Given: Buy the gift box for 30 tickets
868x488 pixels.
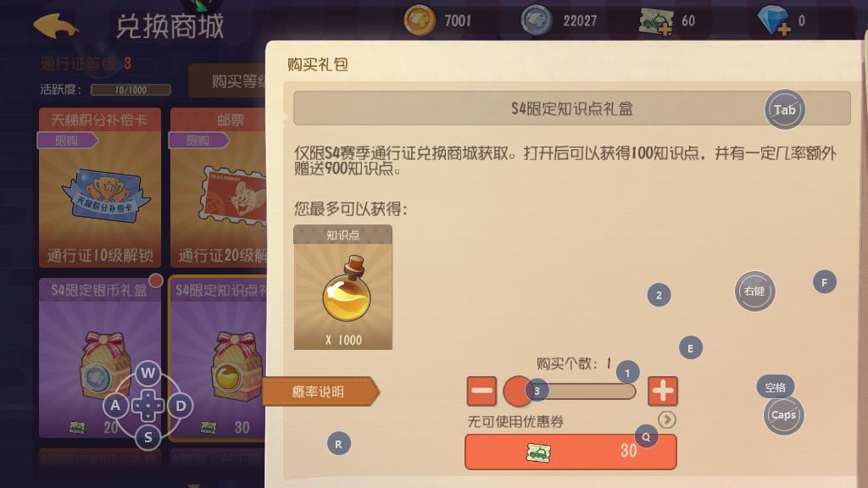Looking at the screenshot, I should (570, 452).
